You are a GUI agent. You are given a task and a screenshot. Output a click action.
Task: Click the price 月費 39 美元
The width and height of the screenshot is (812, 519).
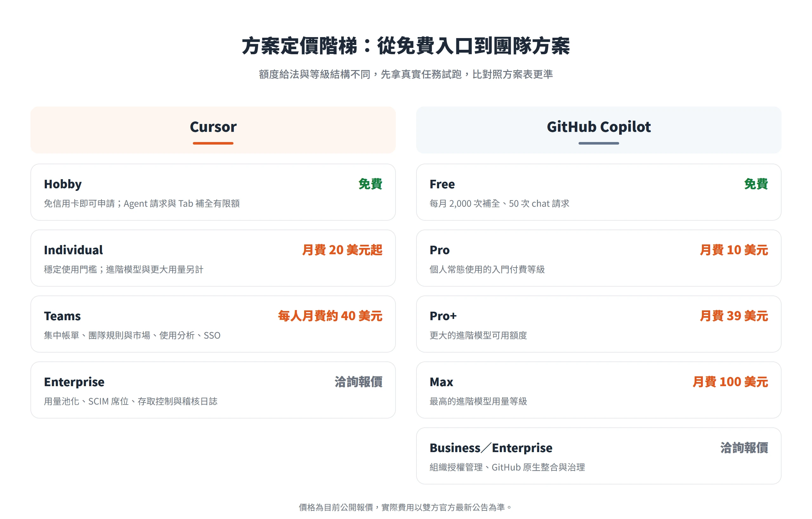734,316
